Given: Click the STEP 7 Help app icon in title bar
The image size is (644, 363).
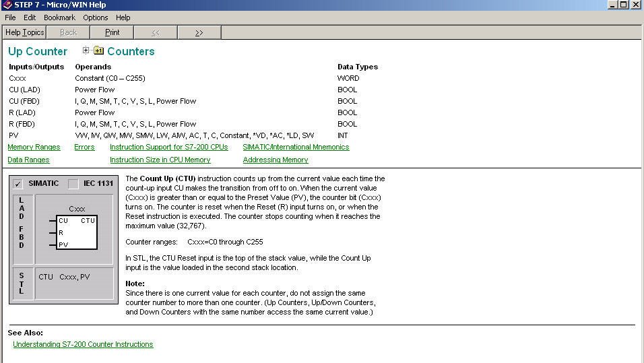Looking at the screenshot, I should pyautogui.click(x=7, y=5).
